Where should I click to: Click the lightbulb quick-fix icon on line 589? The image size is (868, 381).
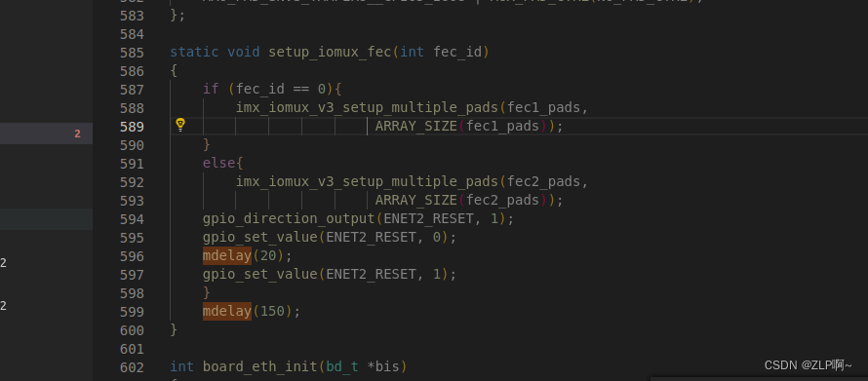179,125
